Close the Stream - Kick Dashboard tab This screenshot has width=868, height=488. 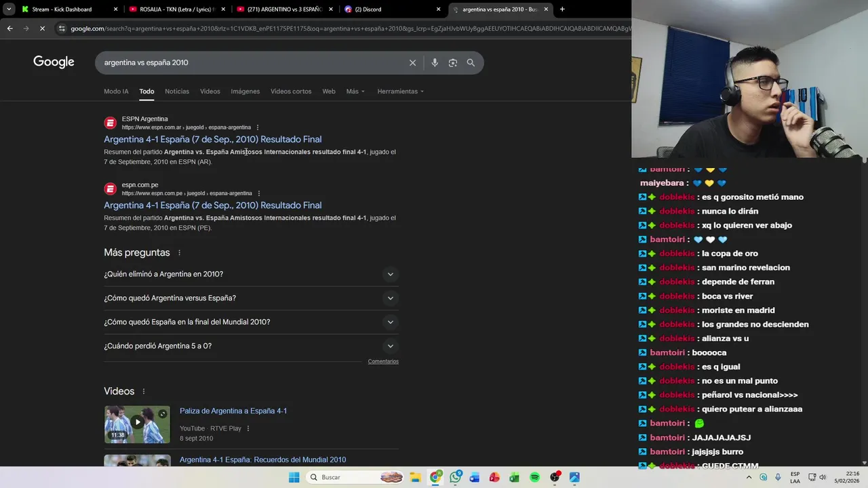[x=115, y=9]
